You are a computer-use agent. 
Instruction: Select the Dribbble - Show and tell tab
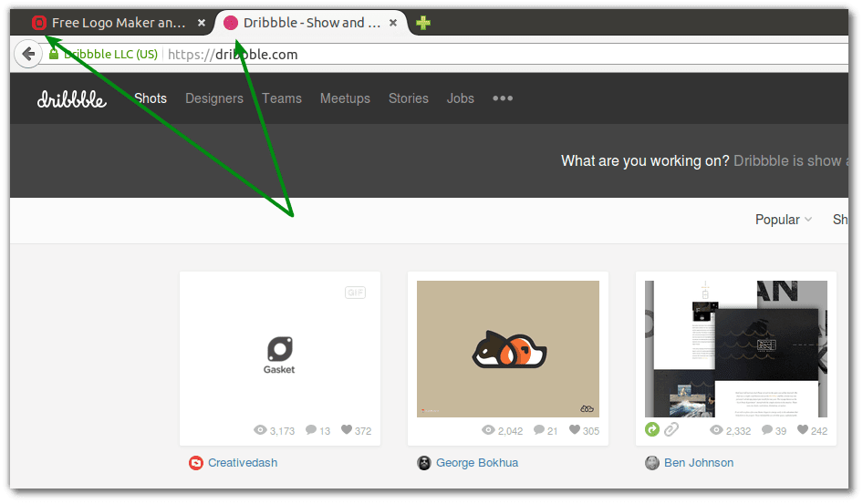[x=311, y=23]
